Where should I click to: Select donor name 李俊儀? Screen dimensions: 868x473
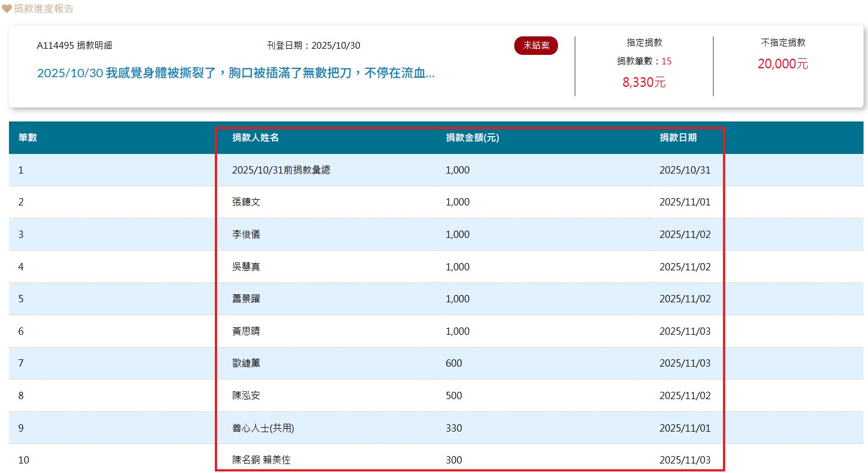246,235
